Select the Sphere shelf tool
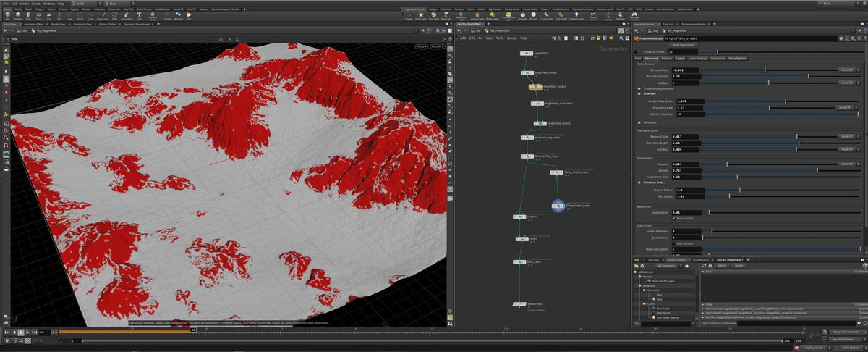 click(19, 16)
